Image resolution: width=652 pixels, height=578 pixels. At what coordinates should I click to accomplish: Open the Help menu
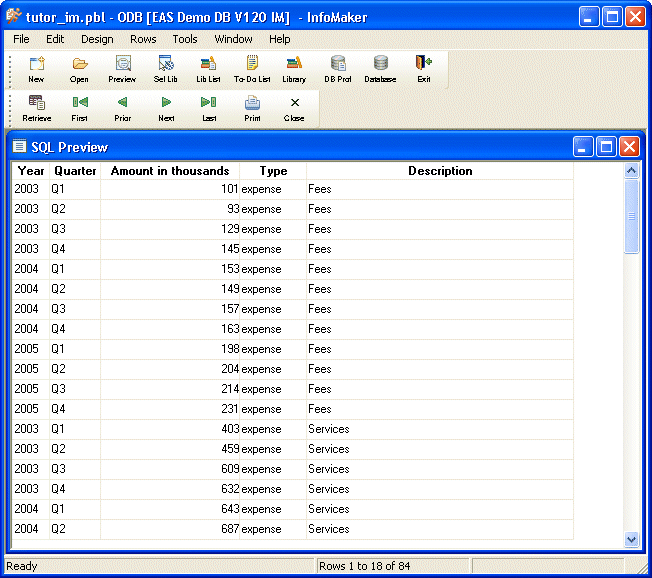(279, 39)
